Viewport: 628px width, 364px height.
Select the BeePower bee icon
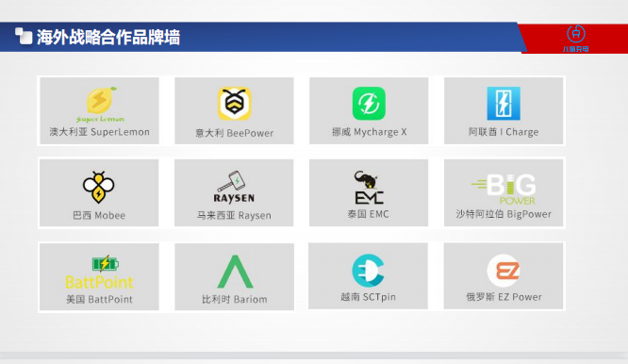pos(234,104)
